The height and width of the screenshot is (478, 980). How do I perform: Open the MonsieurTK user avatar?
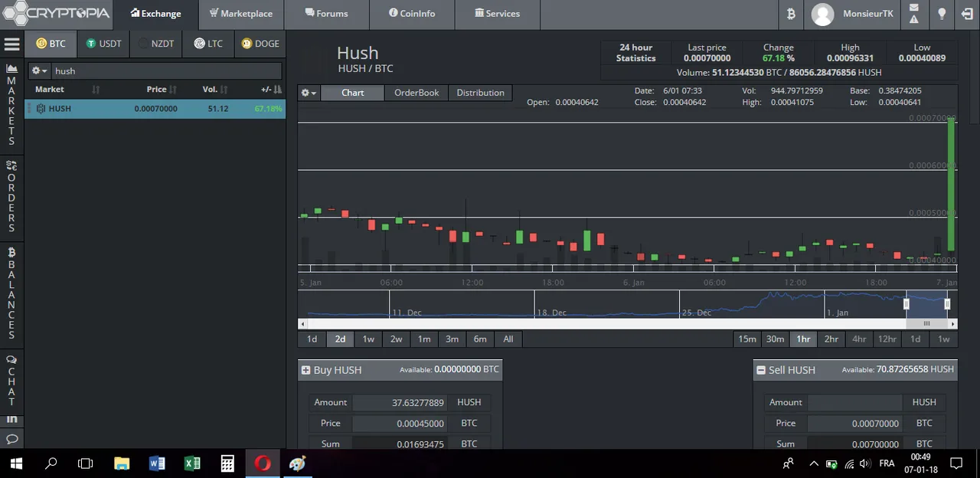(x=822, y=14)
